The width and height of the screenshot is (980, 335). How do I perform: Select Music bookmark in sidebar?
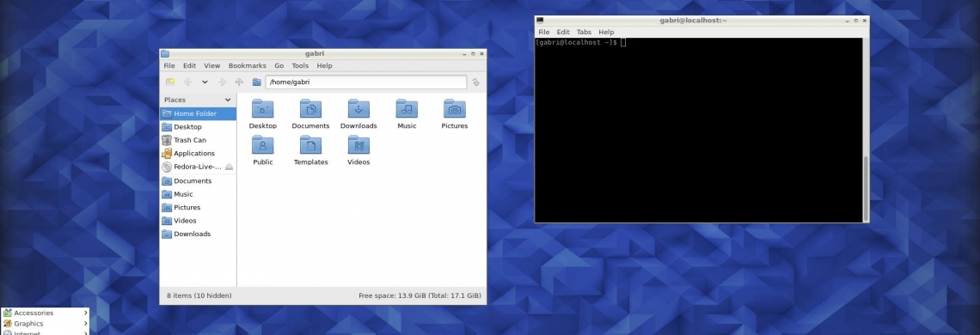(x=198, y=194)
